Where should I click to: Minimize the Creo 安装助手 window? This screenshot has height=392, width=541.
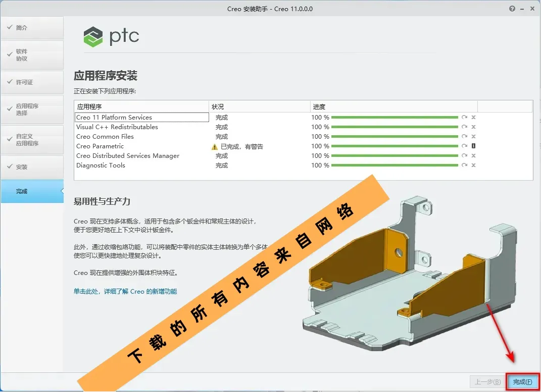[522, 9]
